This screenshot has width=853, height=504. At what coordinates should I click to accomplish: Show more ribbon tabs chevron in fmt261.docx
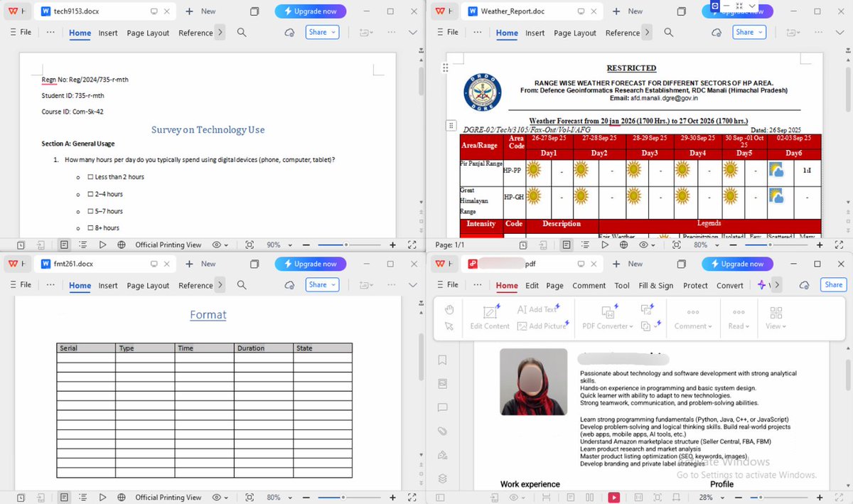219,285
